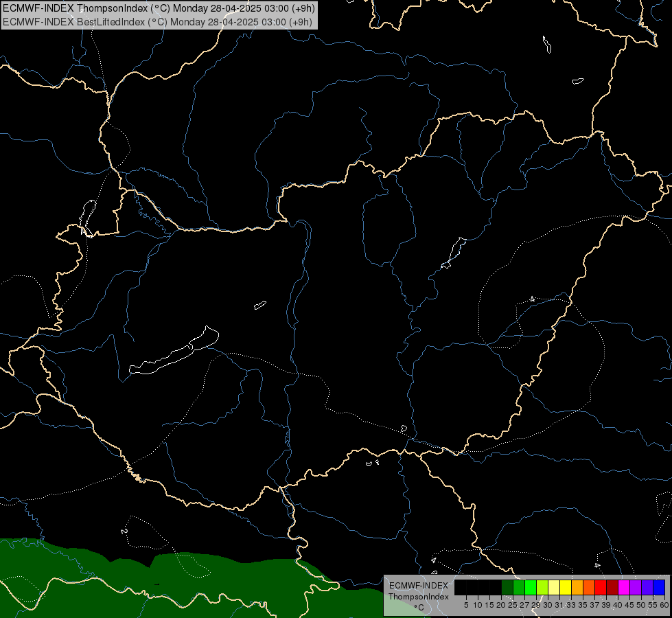Click the legend tick label 33

click(x=571, y=605)
